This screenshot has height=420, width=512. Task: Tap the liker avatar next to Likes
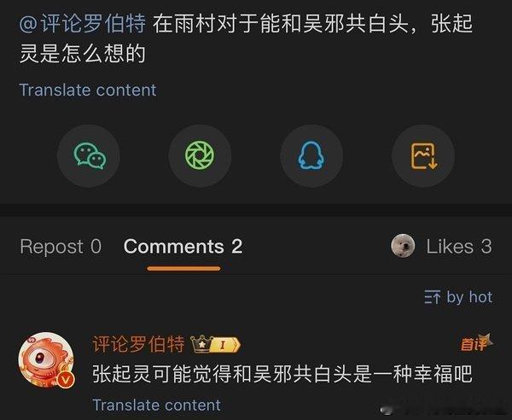tap(403, 246)
